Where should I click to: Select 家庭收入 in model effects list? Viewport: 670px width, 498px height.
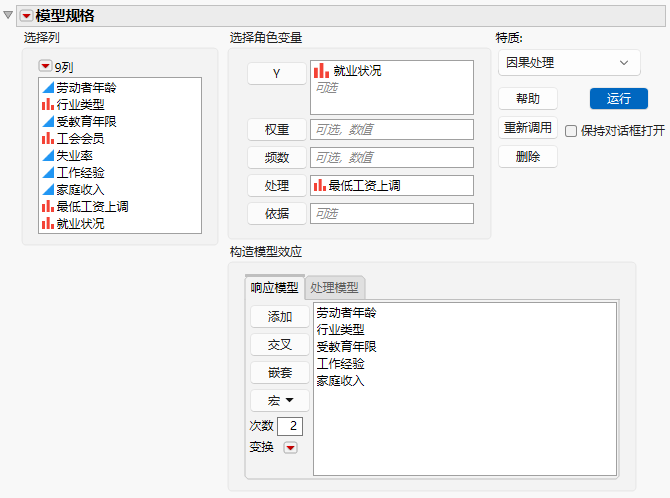point(341,380)
